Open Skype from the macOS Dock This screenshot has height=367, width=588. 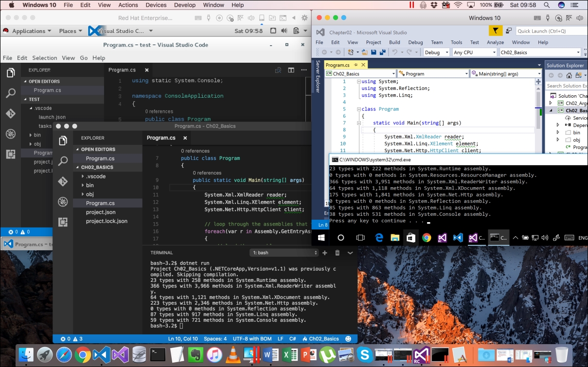click(x=364, y=354)
